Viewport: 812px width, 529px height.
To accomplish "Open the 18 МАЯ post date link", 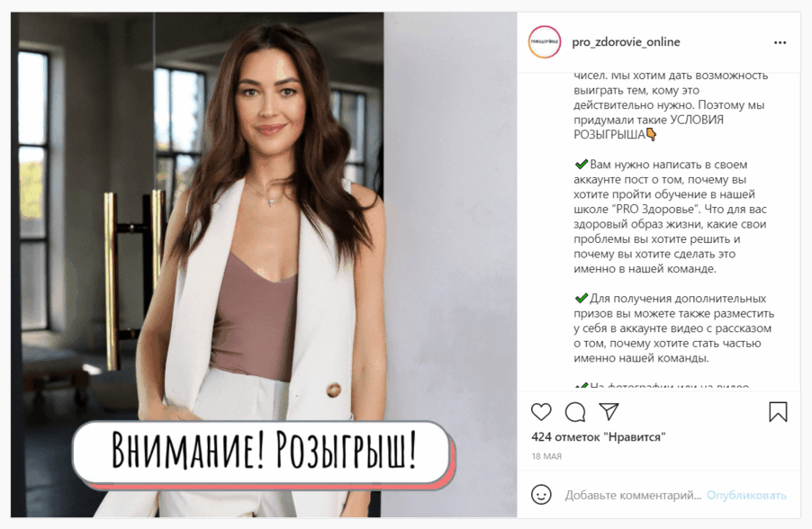I will [x=546, y=456].
